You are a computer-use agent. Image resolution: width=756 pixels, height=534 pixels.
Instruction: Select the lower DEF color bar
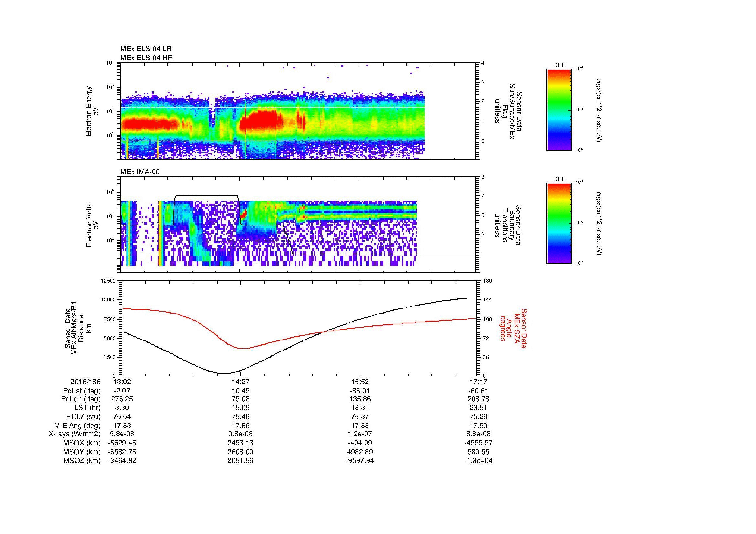(559, 224)
